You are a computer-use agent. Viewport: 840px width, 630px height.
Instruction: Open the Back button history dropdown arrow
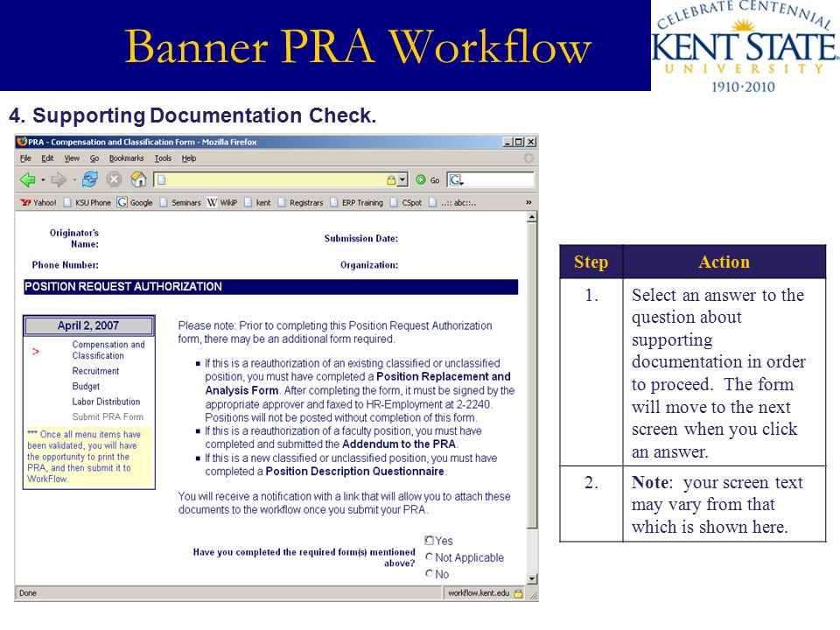(x=43, y=180)
